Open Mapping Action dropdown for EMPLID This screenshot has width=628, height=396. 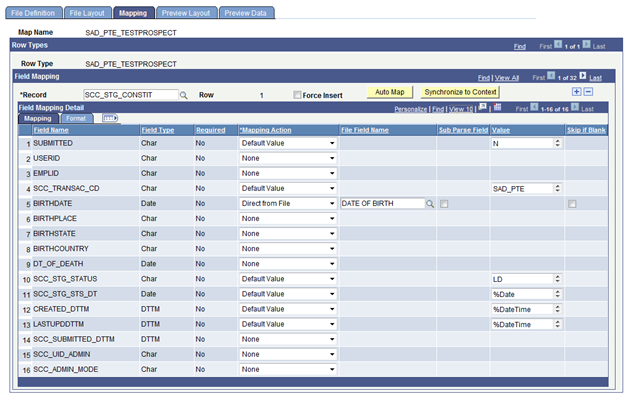pyautogui.click(x=288, y=173)
